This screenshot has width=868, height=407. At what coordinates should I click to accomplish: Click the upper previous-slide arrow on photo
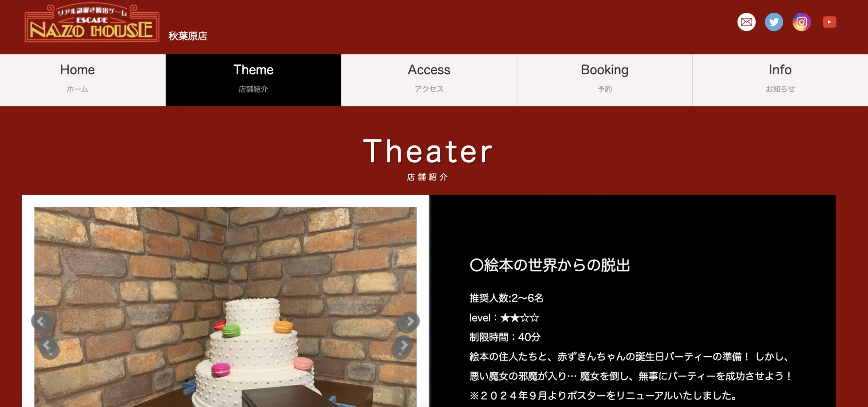(x=41, y=322)
